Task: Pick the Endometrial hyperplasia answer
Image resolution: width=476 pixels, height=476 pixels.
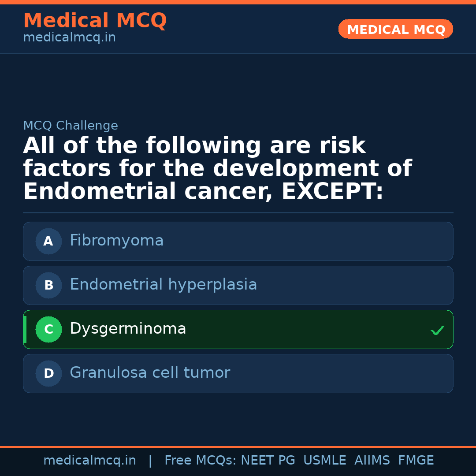Action: tap(163, 285)
